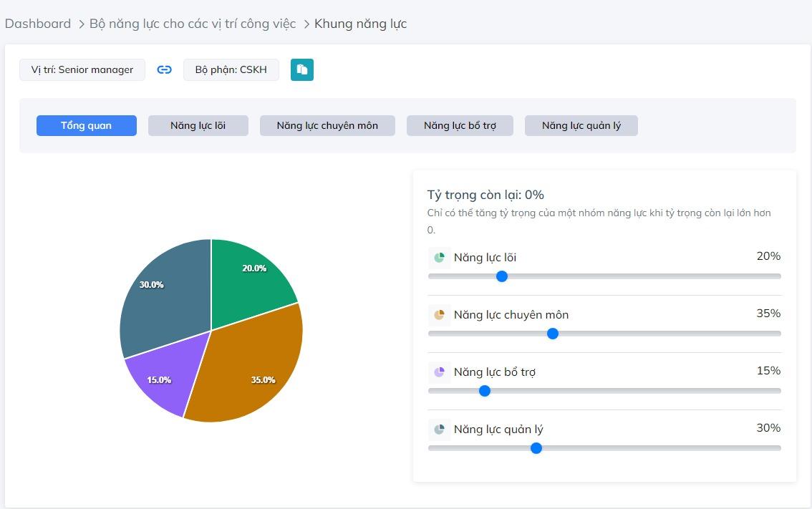Image resolution: width=812 pixels, height=509 pixels.
Task: Select the Năng lực chuyên môn tab
Action: coord(327,126)
